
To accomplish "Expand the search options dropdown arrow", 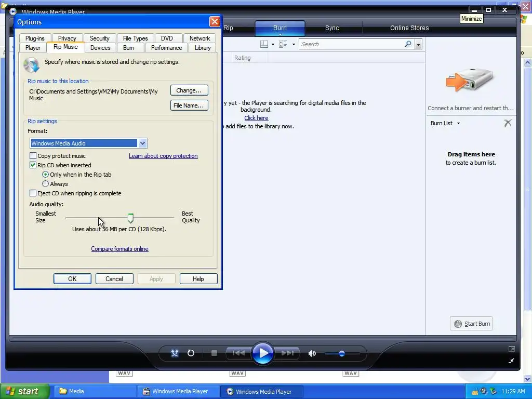I will [418, 44].
